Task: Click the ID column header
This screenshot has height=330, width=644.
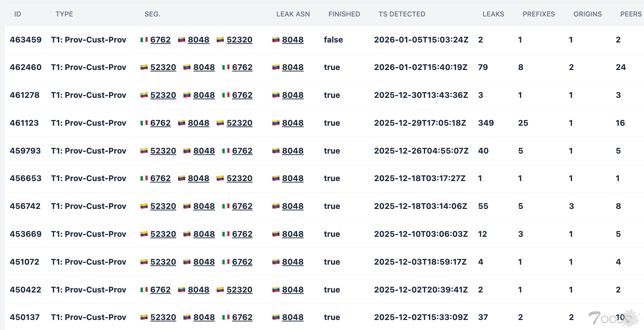Action: (x=18, y=14)
